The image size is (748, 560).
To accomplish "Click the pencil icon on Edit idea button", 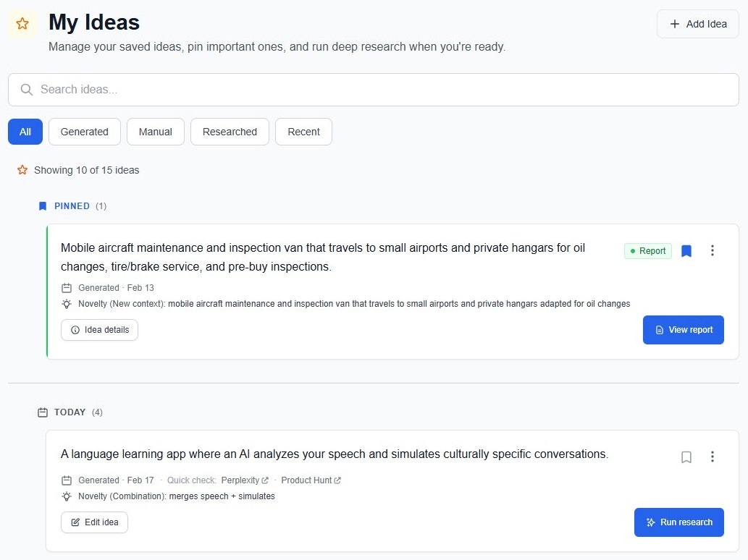I will [74, 522].
